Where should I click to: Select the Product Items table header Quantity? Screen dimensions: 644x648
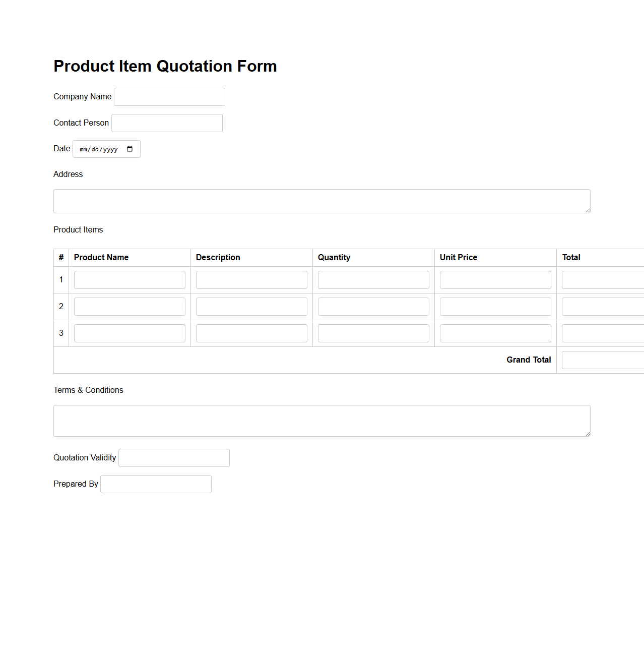(334, 257)
